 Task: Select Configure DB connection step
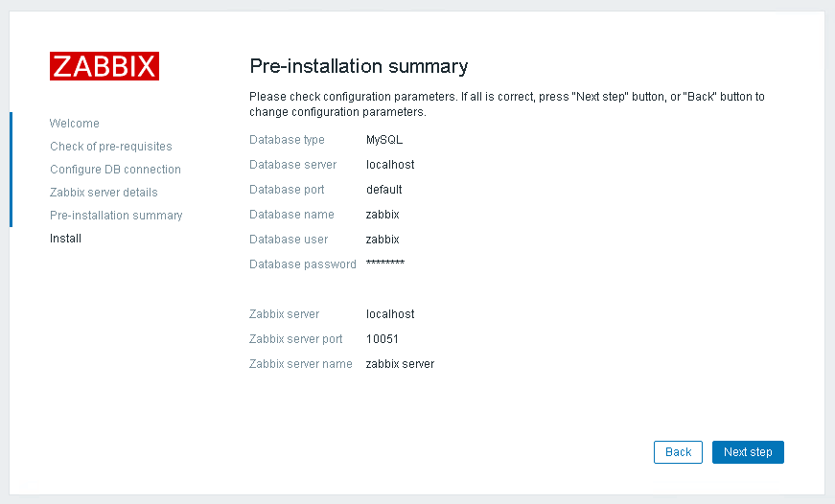[115, 170]
